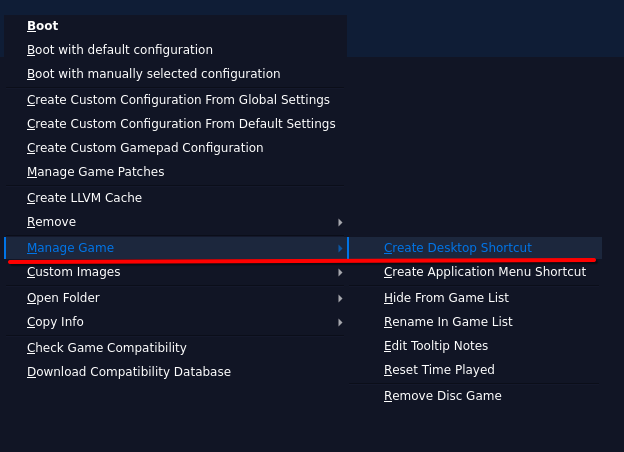This screenshot has width=624, height=452.
Task: Open Edit Tooltip Notes
Action: 436,346
